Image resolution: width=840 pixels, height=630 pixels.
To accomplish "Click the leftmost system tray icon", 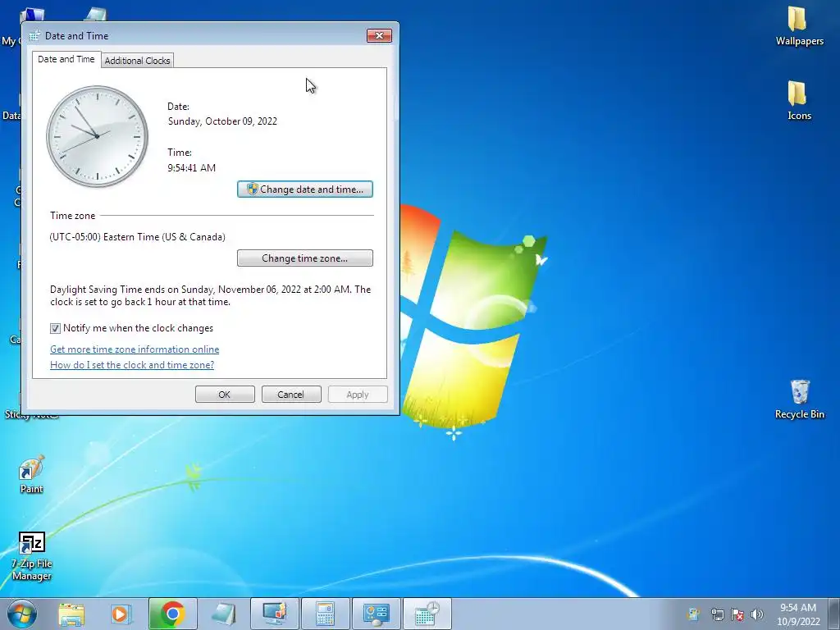I will coord(693,614).
